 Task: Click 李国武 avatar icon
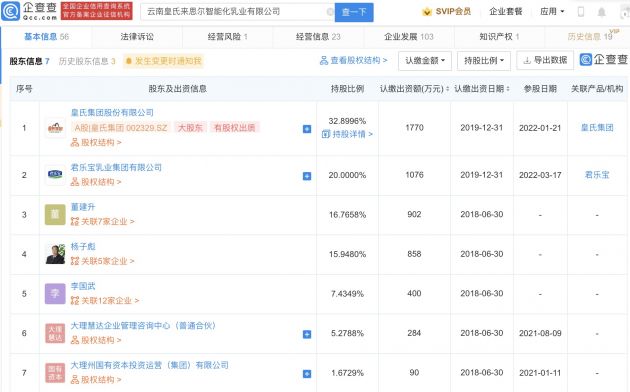click(x=55, y=294)
